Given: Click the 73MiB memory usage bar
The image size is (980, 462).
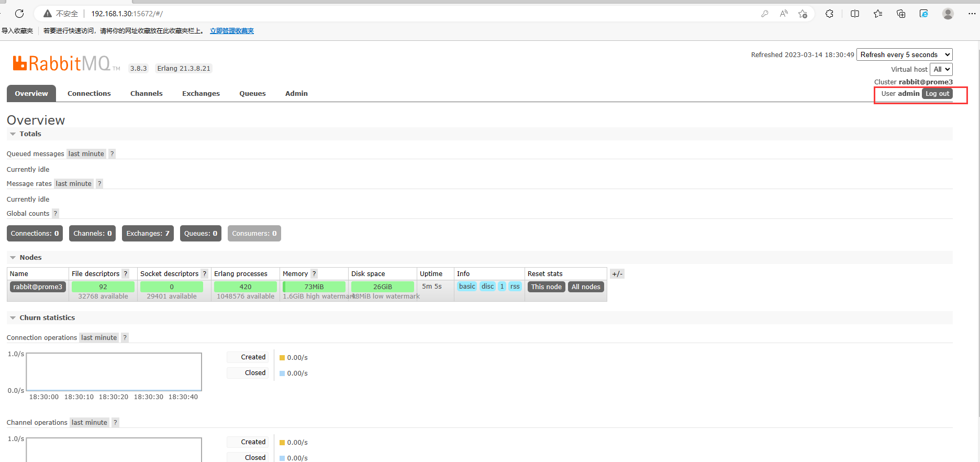Looking at the screenshot, I should point(314,287).
